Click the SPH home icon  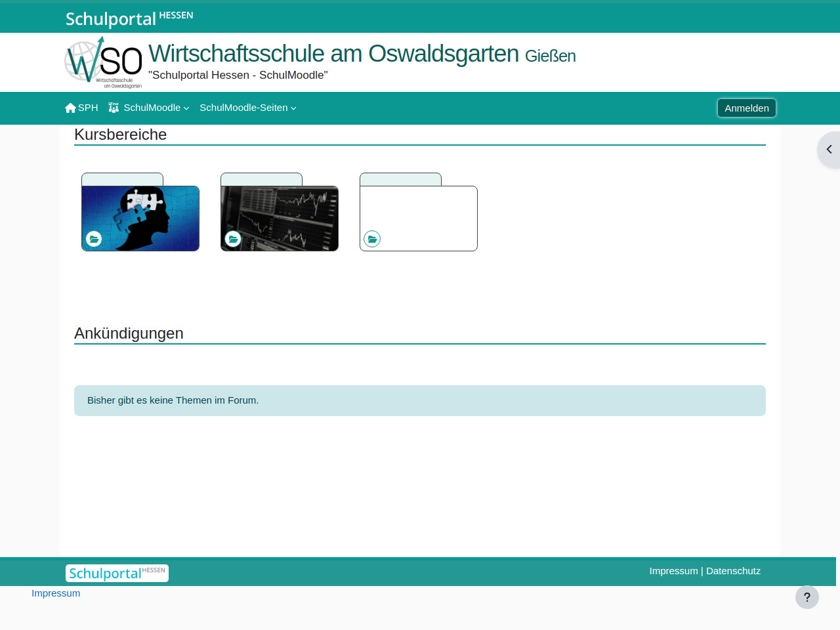pyautogui.click(x=70, y=108)
